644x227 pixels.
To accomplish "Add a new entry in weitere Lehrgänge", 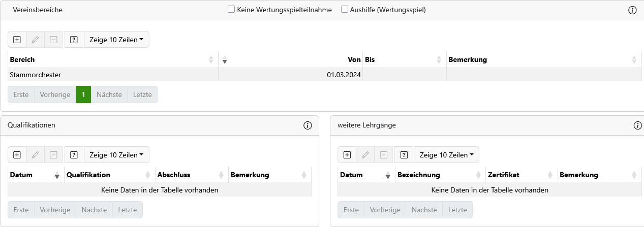I will point(347,155).
